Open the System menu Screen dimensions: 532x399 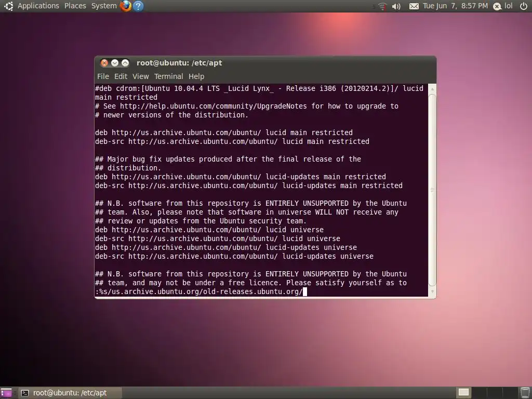104,6
